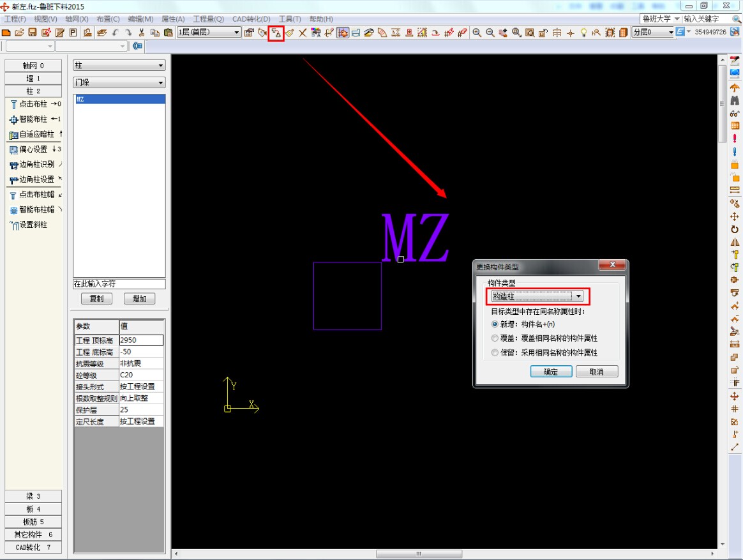743x560 pixels.
Task: Click the 增加 button
Action: 139,299
